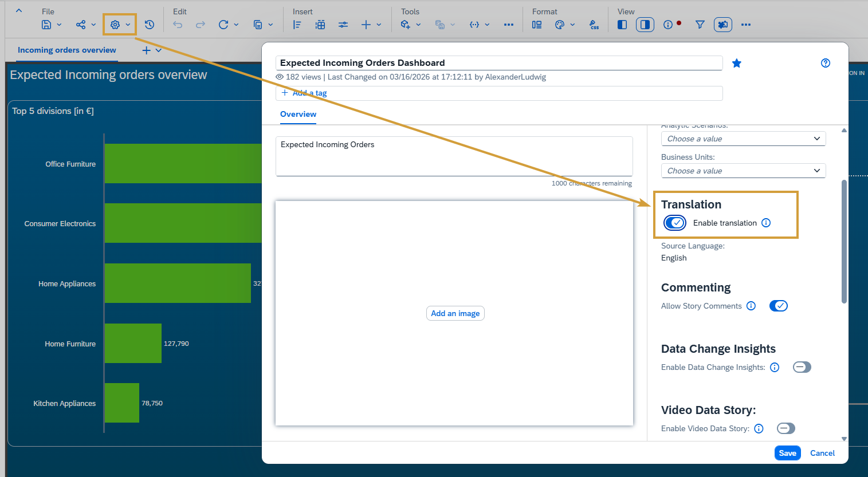Viewport: 868px width, 477px height.
Task: Open version history clock icon
Action: click(150, 25)
